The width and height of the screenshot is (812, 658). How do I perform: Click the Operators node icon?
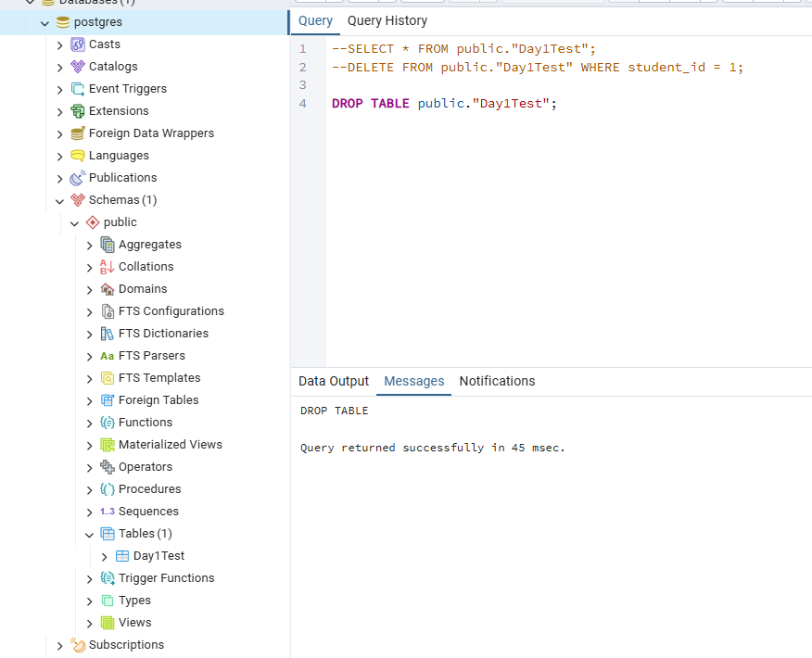pyautogui.click(x=108, y=467)
